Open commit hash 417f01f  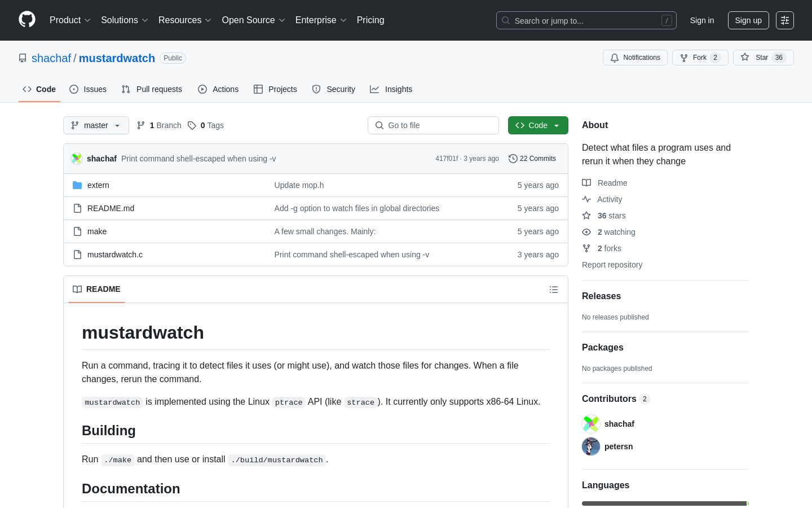[x=447, y=159]
